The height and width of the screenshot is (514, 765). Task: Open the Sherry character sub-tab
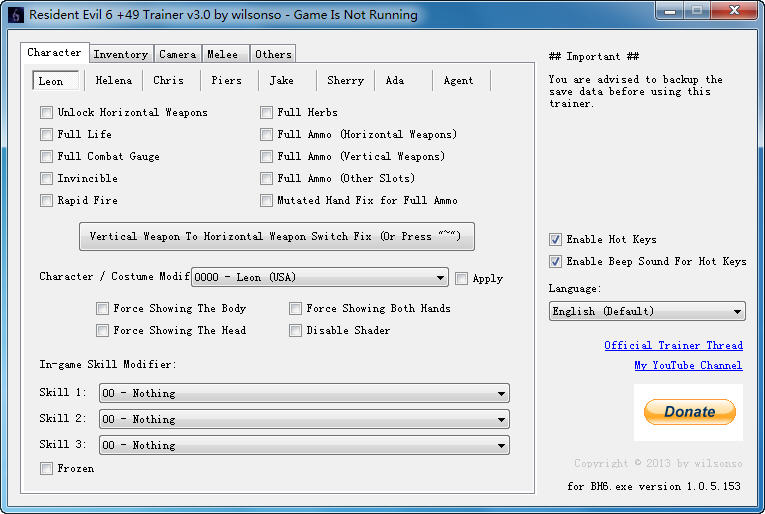(x=345, y=80)
